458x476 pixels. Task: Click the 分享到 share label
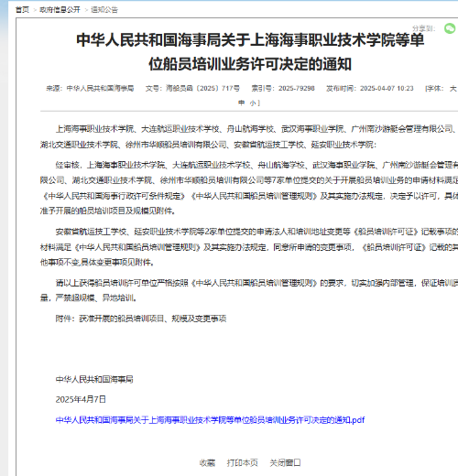(x=424, y=28)
